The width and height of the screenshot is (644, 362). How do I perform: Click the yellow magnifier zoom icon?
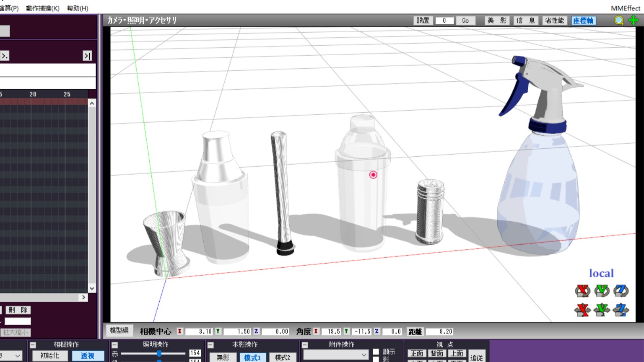[619, 21]
